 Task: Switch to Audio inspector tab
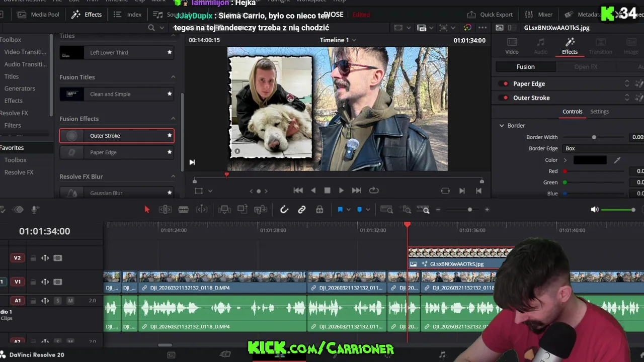(541, 45)
